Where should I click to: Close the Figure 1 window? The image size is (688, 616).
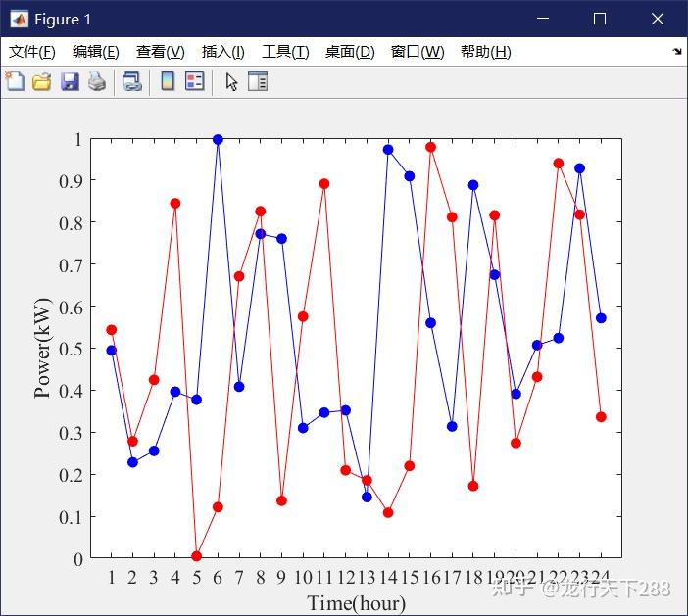(x=658, y=19)
